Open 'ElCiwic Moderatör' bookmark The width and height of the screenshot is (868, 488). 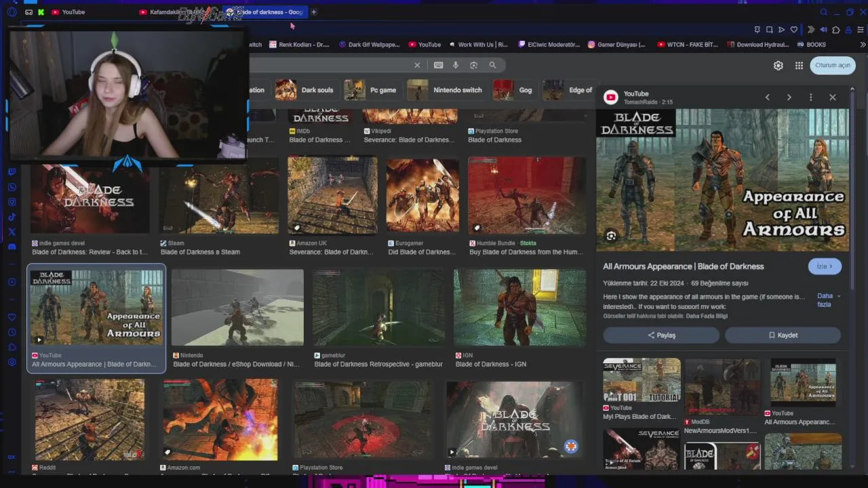549,45
